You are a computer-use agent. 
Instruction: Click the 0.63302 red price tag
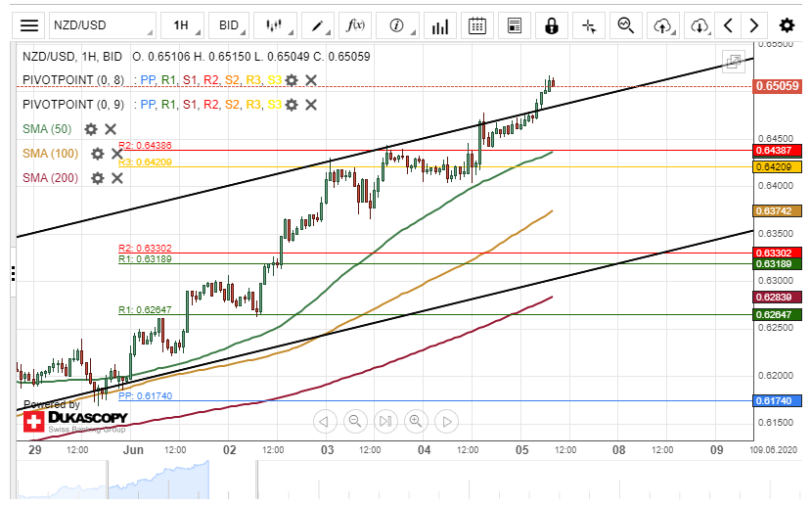(778, 253)
